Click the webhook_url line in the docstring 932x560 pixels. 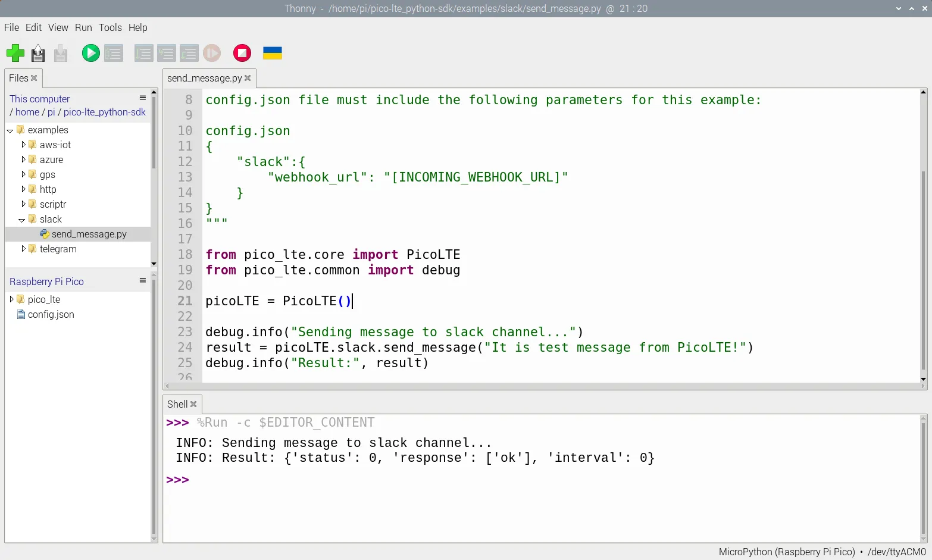coord(418,177)
